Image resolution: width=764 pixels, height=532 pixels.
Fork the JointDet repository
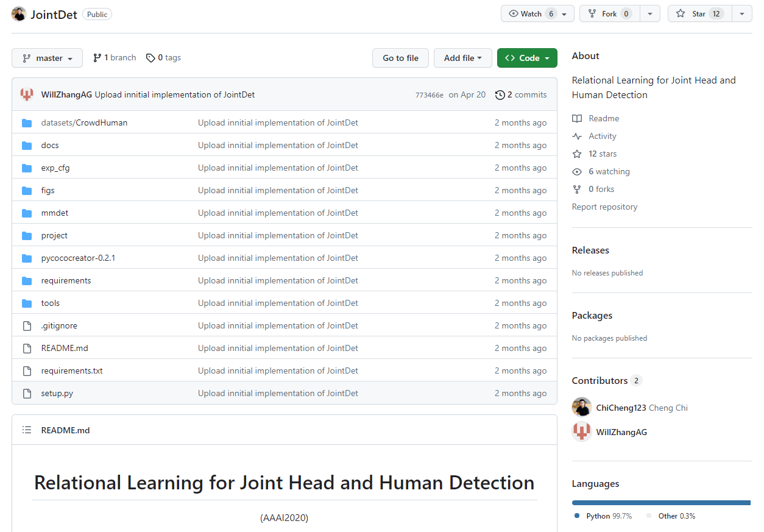click(609, 13)
